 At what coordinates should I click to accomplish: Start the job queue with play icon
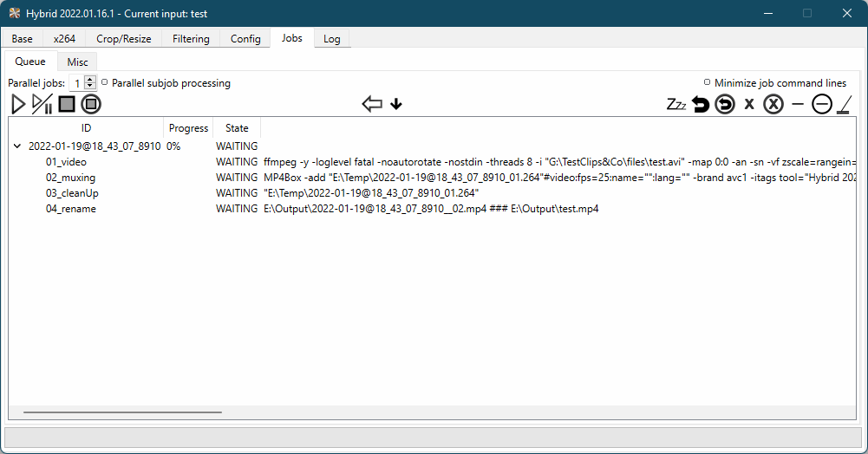click(x=18, y=105)
